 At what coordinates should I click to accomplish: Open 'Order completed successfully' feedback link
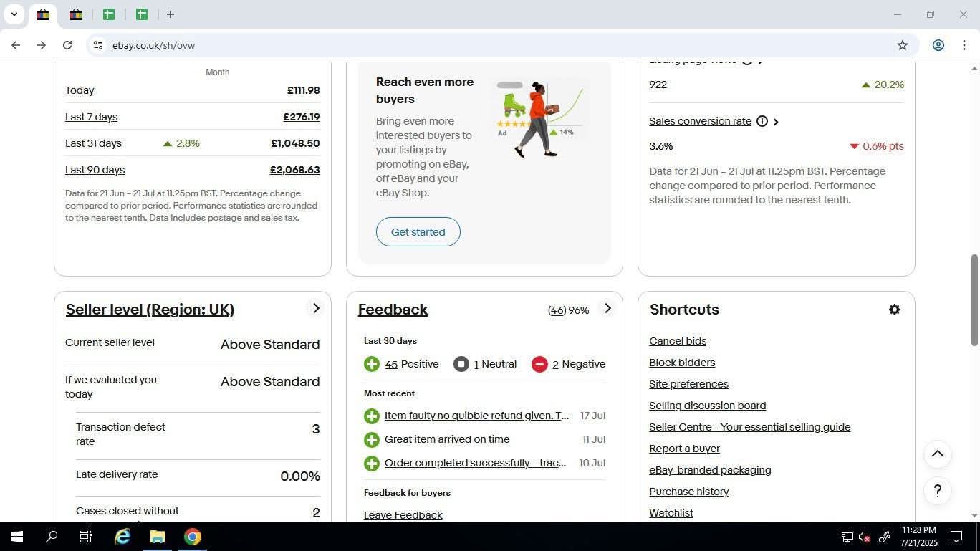(x=475, y=463)
